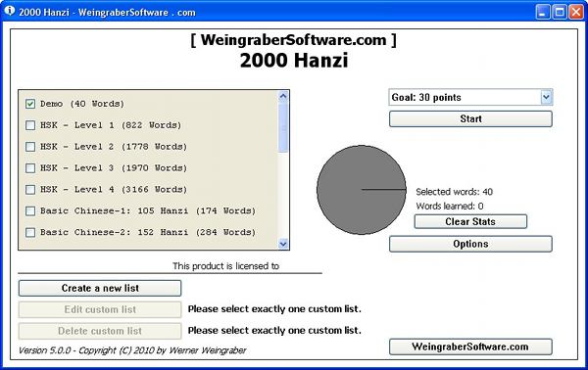
Task: Select HSK Level 4 (3166 Words) checkbox
Action: [30, 190]
